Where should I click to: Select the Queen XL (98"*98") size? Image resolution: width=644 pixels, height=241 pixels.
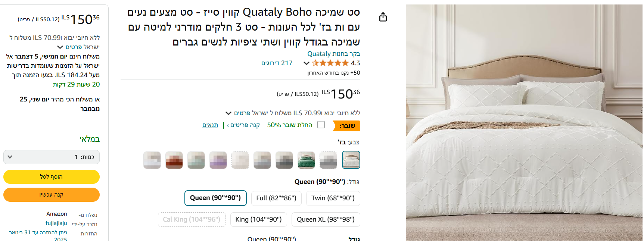tap(326, 219)
